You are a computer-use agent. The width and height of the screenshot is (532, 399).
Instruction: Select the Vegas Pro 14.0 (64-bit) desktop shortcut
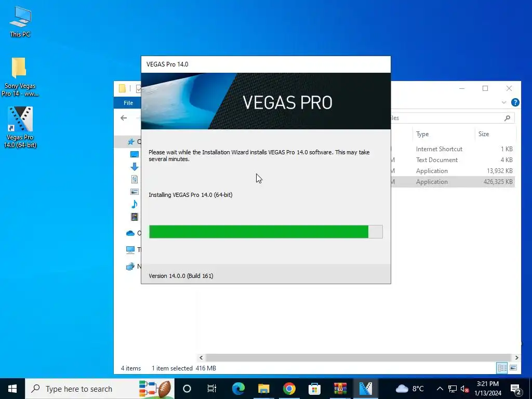coord(20,127)
